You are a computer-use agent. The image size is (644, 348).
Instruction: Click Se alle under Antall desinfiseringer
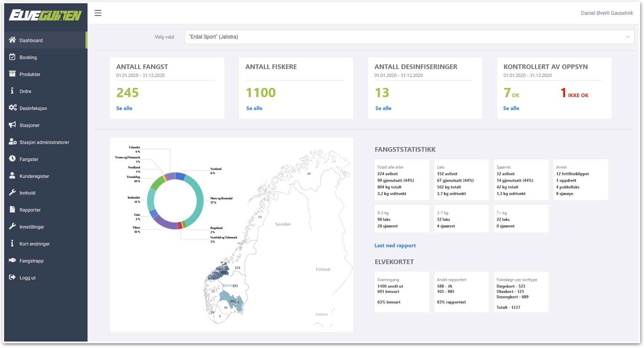click(x=383, y=108)
